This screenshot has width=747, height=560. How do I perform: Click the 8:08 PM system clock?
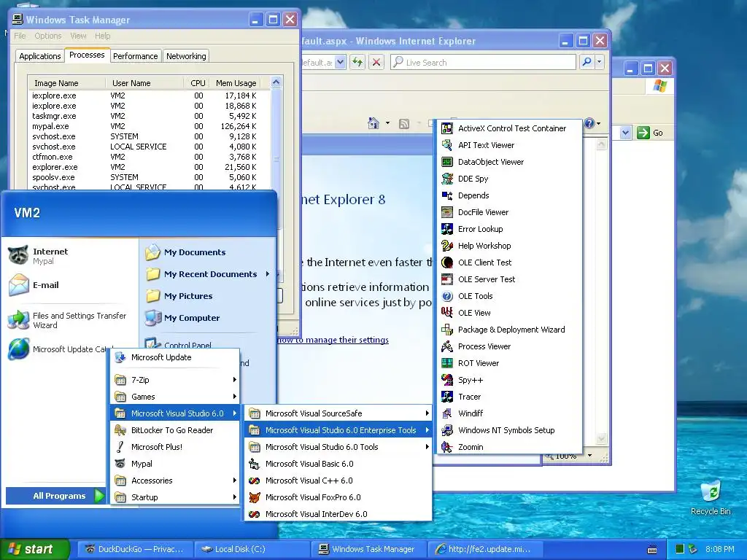click(720, 549)
